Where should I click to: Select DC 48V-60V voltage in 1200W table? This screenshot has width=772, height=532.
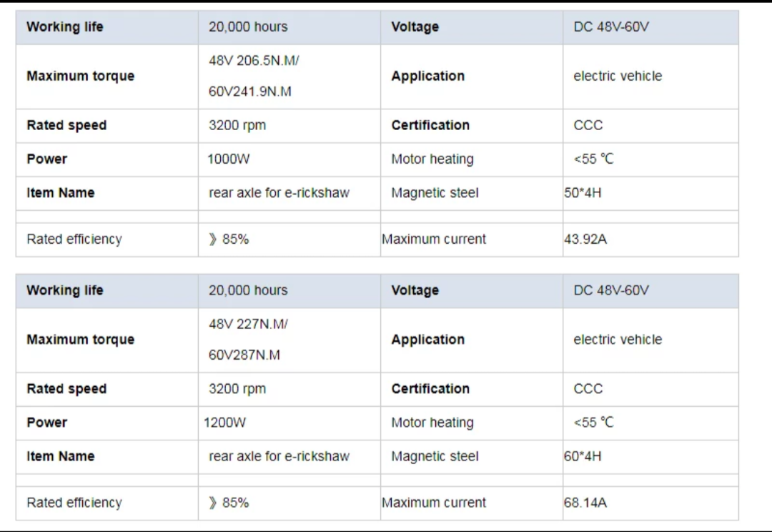pyautogui.click(x=611, y=290)
